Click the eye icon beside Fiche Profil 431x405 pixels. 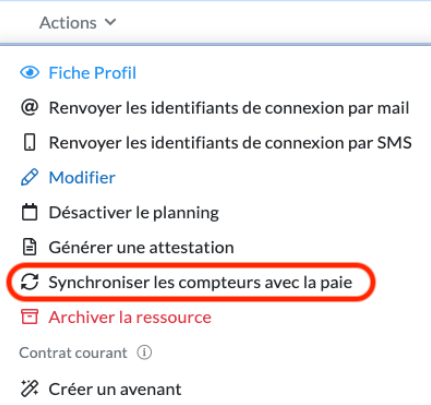[x=30, y=73]
